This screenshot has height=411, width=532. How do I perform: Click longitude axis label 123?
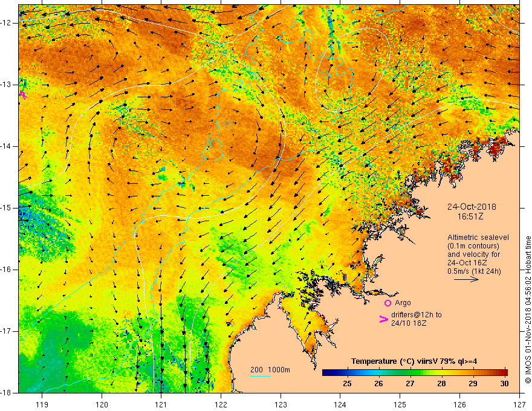(281, 404)
